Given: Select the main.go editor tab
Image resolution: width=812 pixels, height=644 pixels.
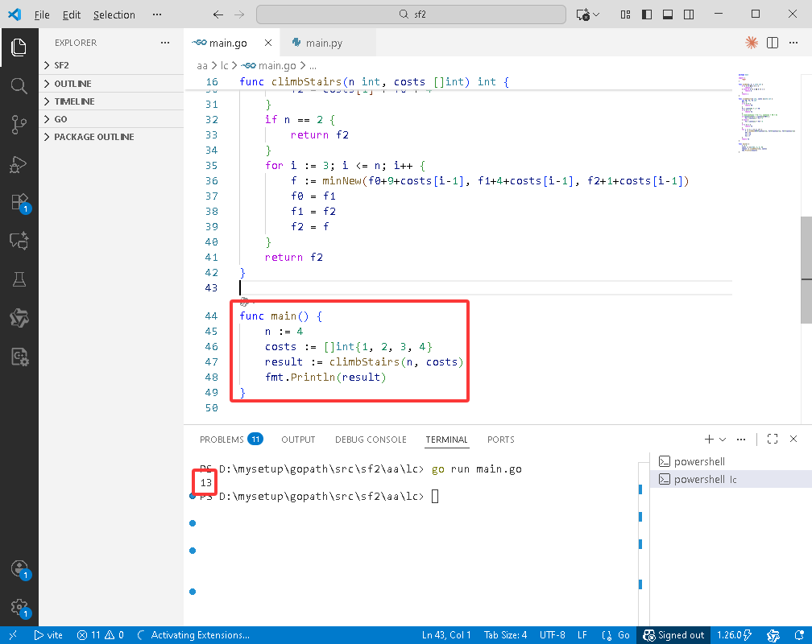Looking at the screenshot, I should (x=226, y=43).
